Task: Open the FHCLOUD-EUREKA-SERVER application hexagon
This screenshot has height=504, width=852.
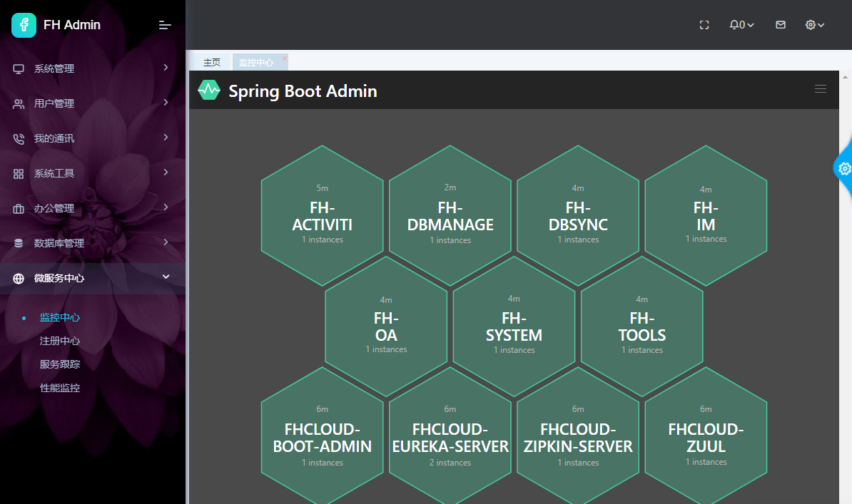Action: pos(450,437)
